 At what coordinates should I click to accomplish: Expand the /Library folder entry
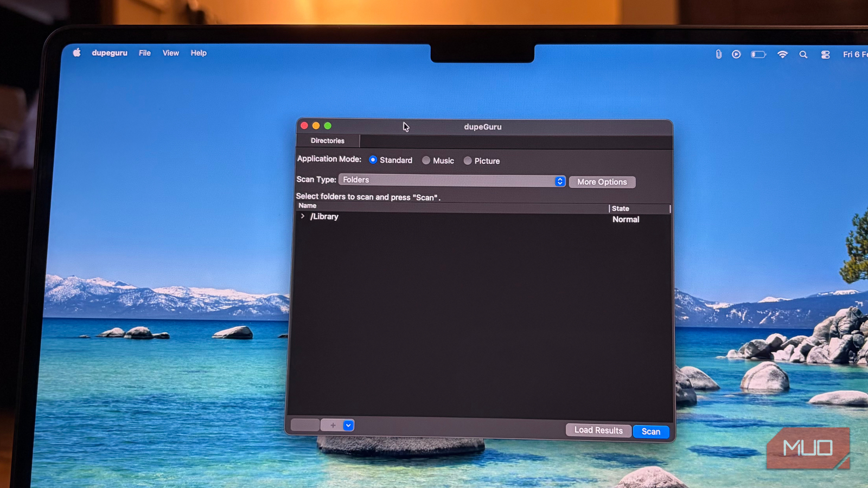click(303, 216)
